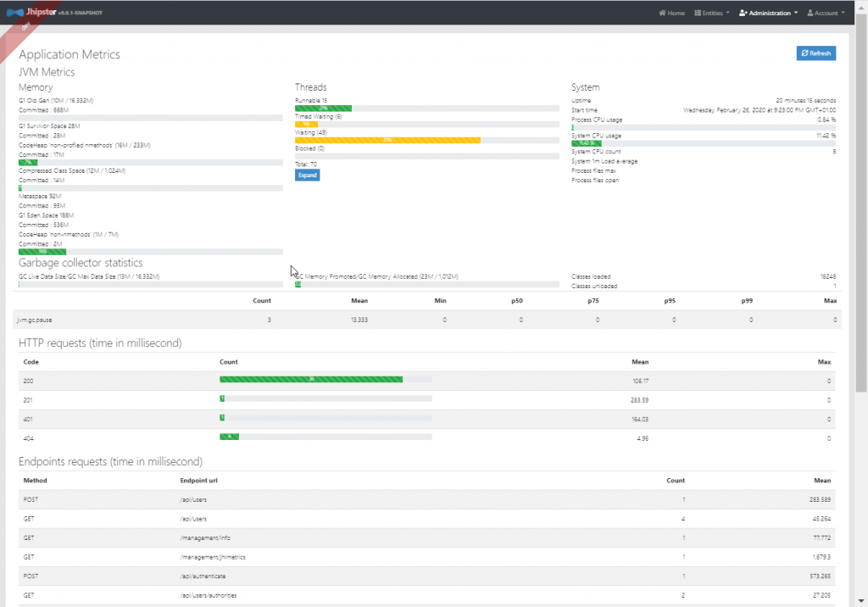Click the Home label in the navbar
868x607 pixels.
(x=676, y=14)
